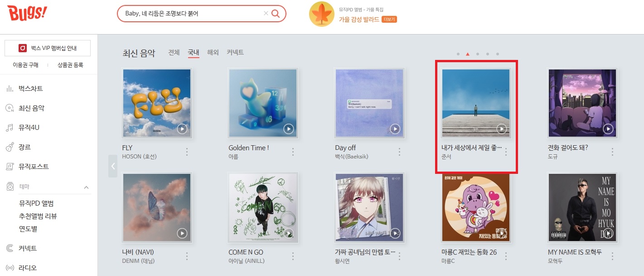Open more options for COME N GO
The width and height of the screenshot is (644, 276).
[293, 256]
